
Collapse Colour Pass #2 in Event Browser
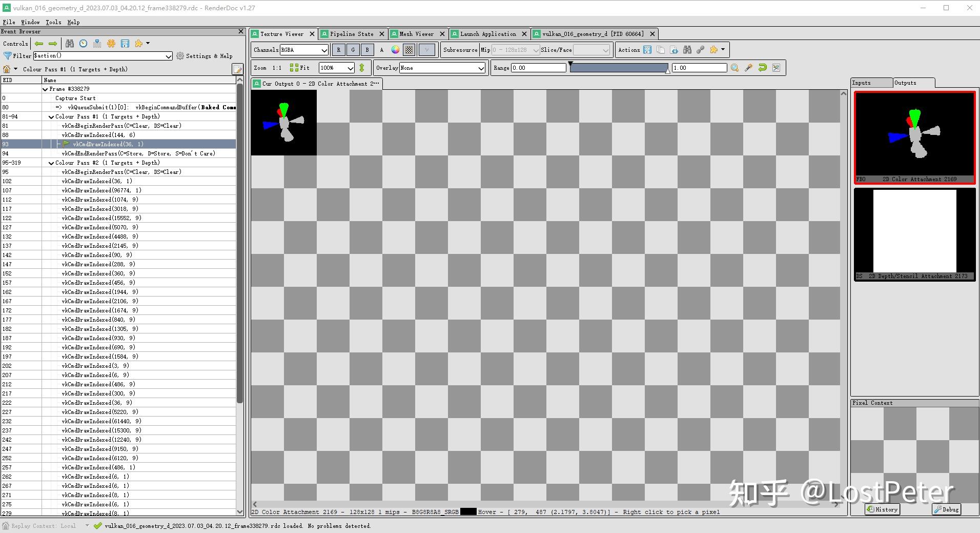[51, 163]
